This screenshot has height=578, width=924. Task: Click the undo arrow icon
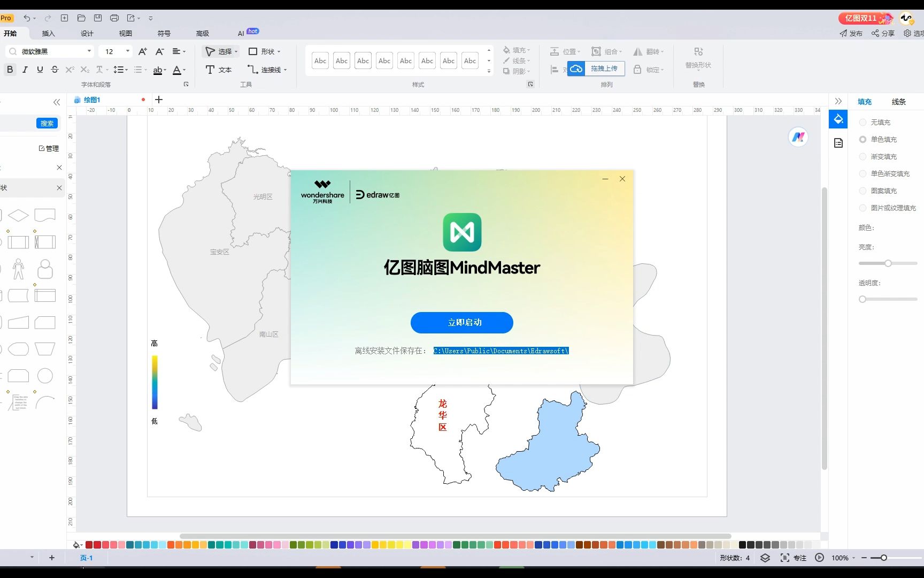27,18
